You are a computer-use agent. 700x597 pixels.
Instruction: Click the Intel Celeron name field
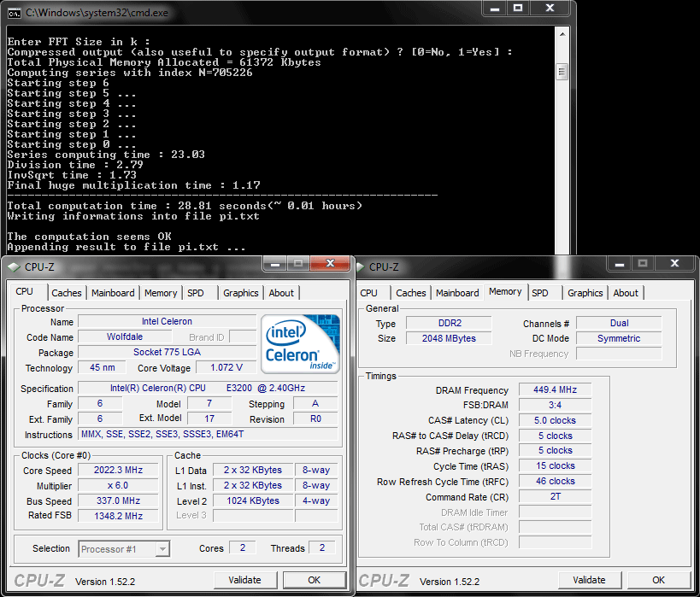(167, 321)
